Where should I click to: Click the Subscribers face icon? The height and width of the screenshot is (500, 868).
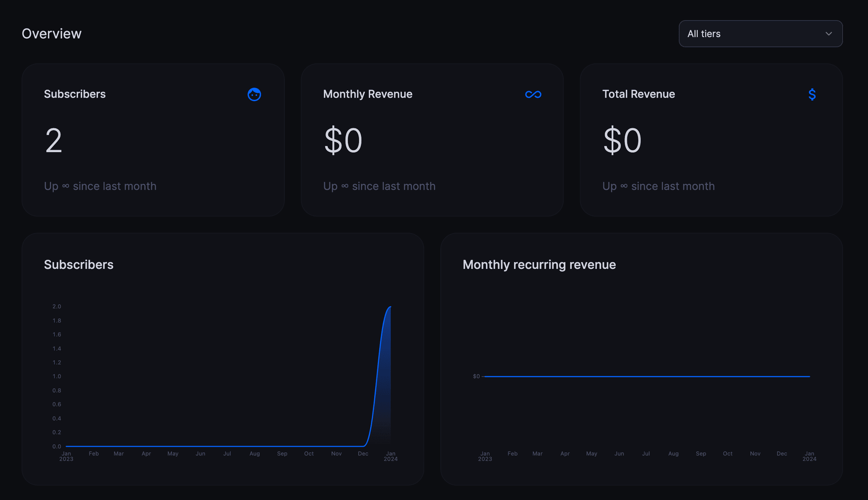click(254, 94)
